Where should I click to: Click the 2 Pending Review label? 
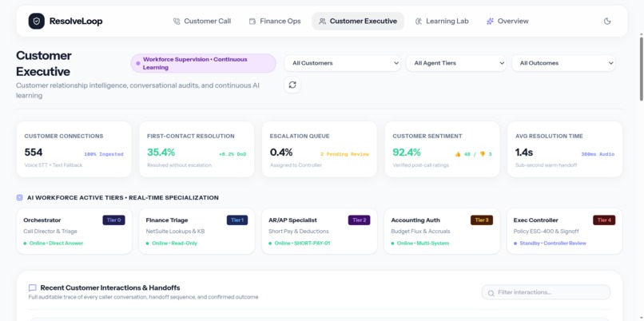pos(344,154)
